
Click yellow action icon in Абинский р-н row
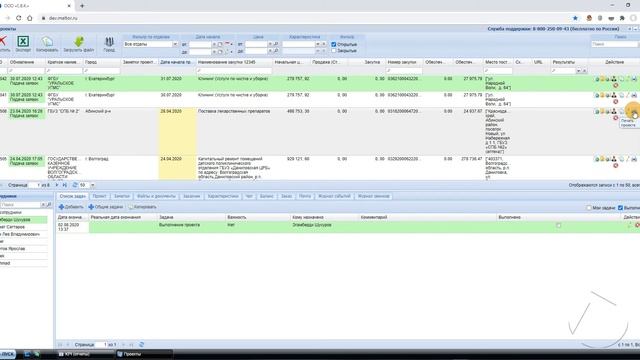coord(602,111)
